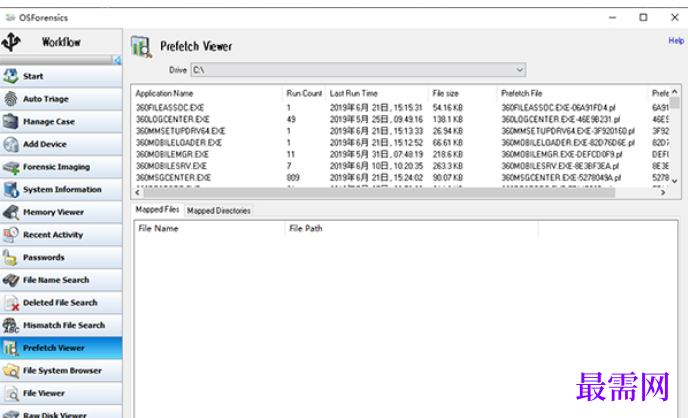The image size is (688, 418).
Task: Click file size 54.16 KB cell
Action: tap(448, 107)
